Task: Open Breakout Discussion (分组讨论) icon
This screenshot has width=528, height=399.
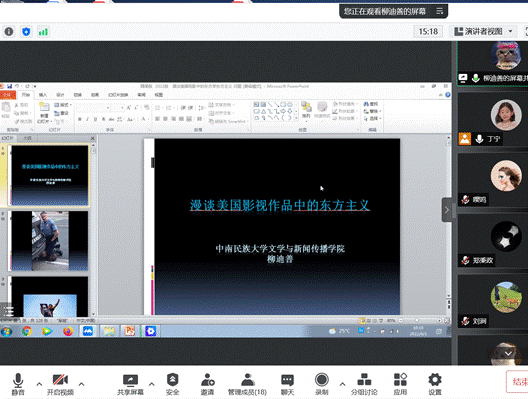Action: point(364,380)
